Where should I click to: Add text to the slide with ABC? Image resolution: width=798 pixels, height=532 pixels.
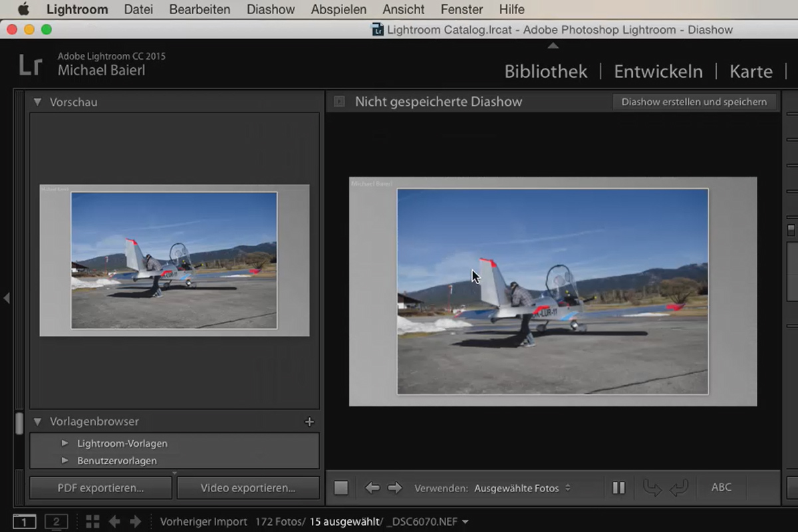(722, 487)
